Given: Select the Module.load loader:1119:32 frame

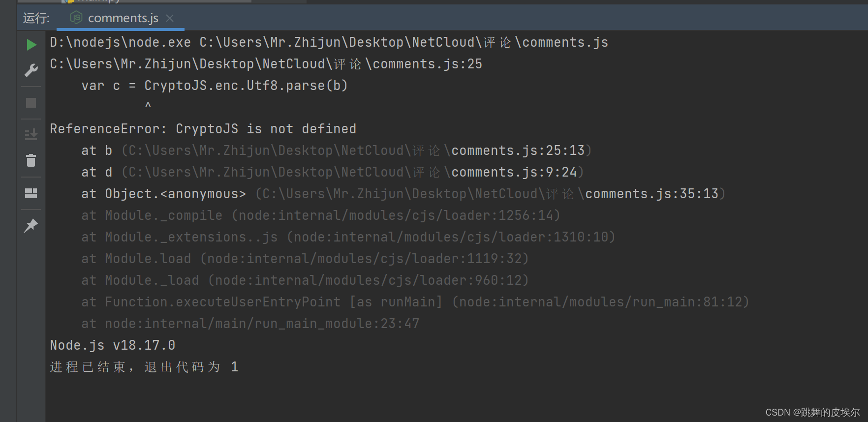Looking at the screenshot, I should (x=305, y=259).
